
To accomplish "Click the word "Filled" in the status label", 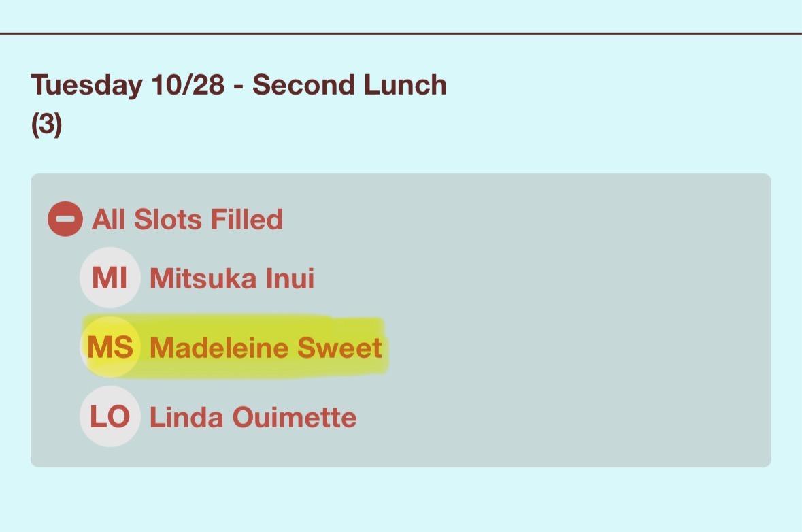I will (x=246, y=220).
